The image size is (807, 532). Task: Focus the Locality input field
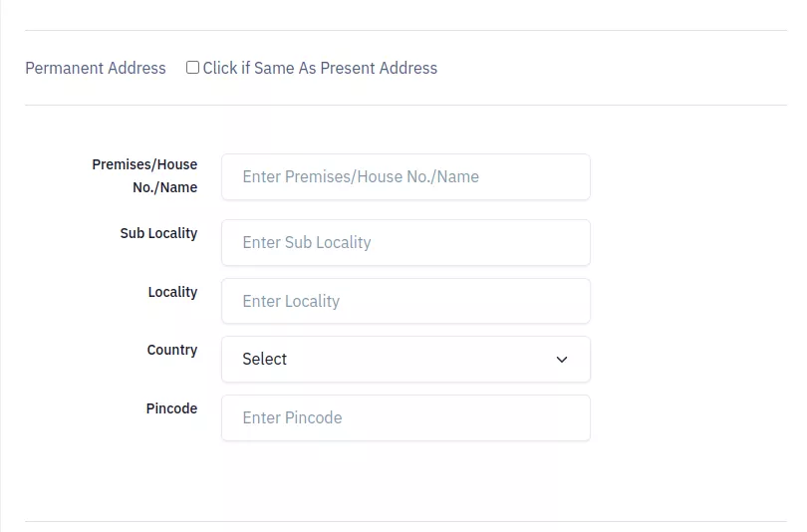(x=405, y=301)
